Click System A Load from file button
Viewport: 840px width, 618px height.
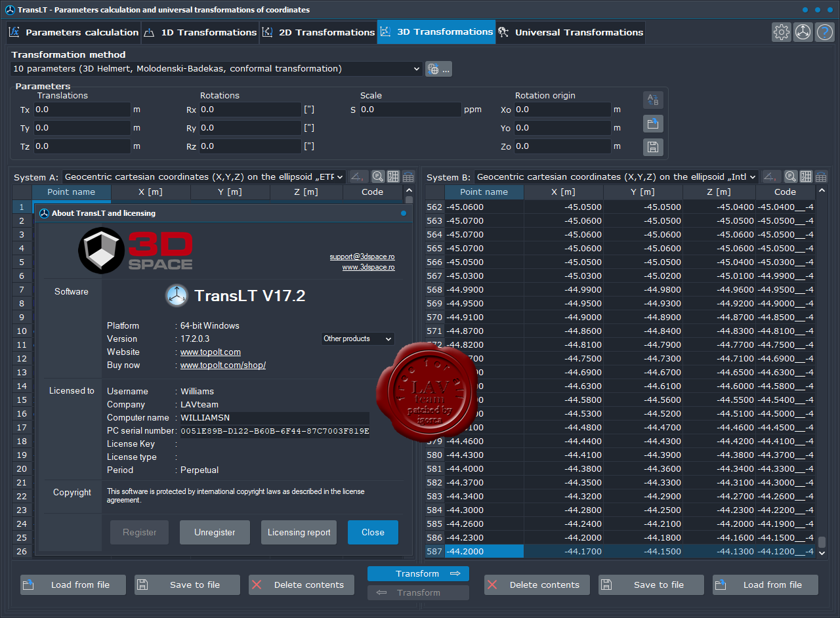[73, 585]
